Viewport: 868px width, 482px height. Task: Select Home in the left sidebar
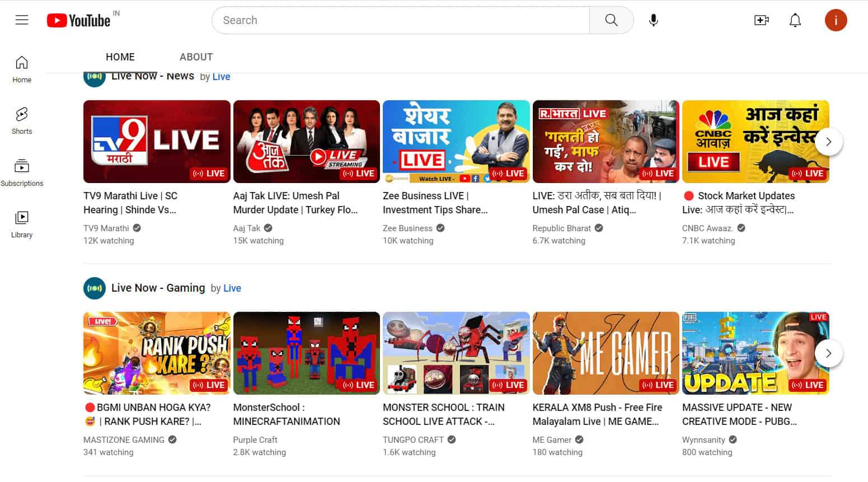[21, 68]
